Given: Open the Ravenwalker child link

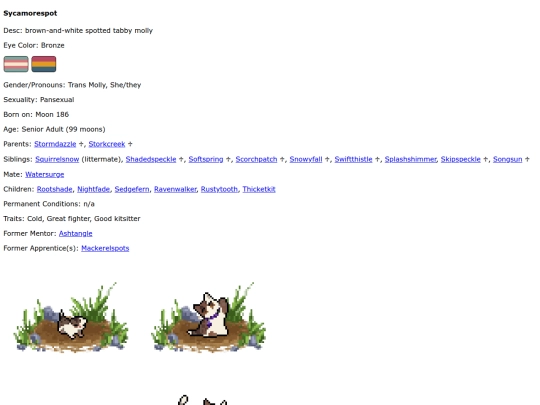Looking at the screenshot, I should (x=175, y=189).
